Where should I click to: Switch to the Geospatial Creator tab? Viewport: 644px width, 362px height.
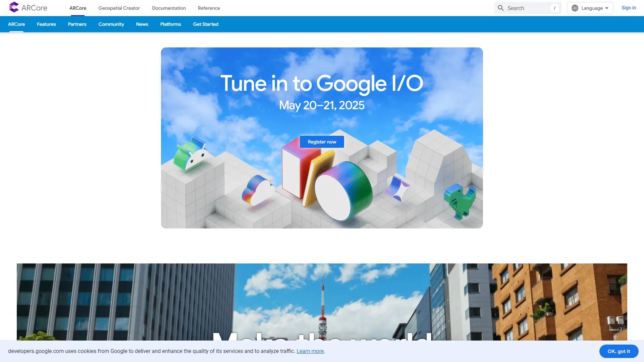click(119, 8)
